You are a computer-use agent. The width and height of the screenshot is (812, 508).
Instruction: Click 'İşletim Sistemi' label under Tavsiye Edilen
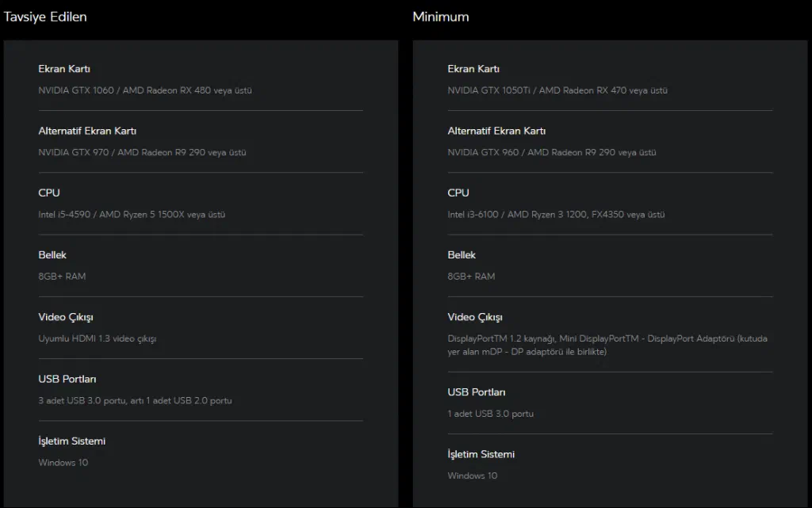[72, 441]
